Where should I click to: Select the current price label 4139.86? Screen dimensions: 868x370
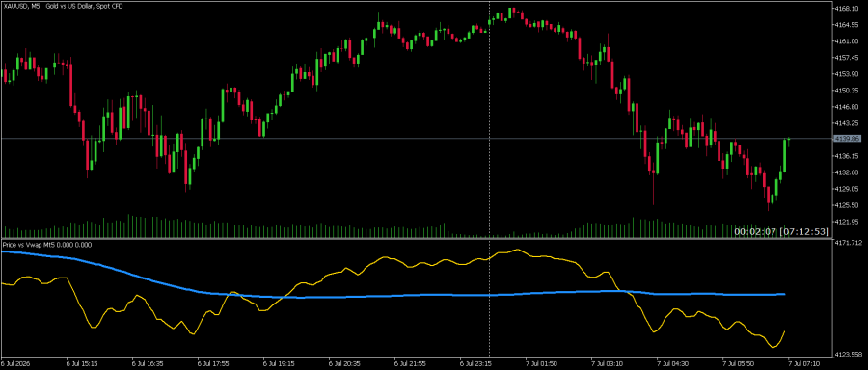(849, 138)
